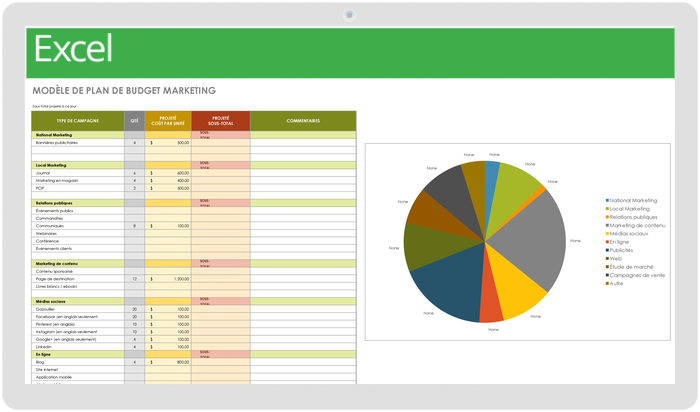Image resolution: width=700 pixels, height=412 pixels.
Task: Select the 'Médias sociaux' section row
Action: tap(194, 301)
